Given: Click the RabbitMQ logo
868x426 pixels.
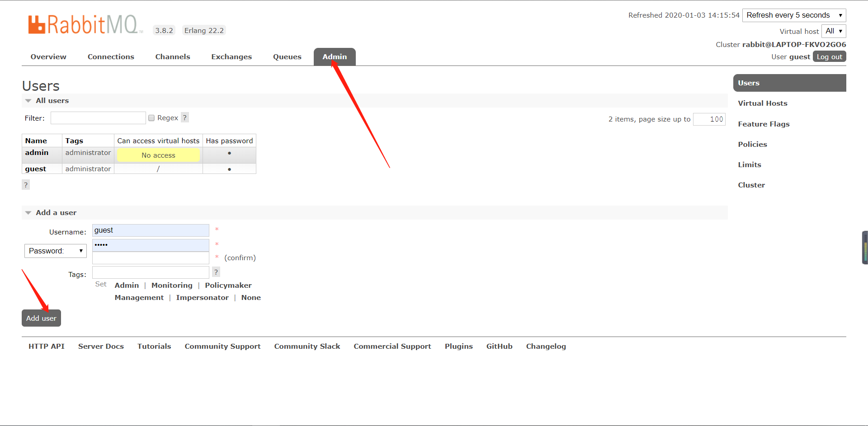Looking at the screenshot, I should point(85,25).
